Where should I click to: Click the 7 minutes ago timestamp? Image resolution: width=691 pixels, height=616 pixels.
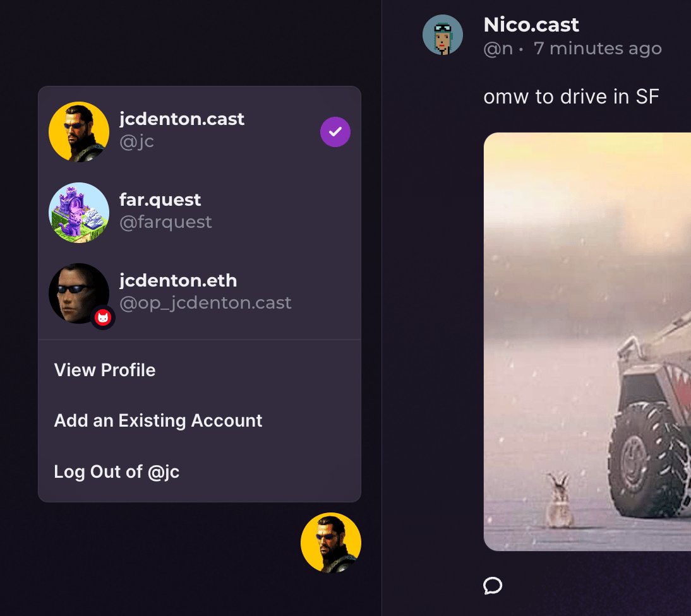pos(598,49)
